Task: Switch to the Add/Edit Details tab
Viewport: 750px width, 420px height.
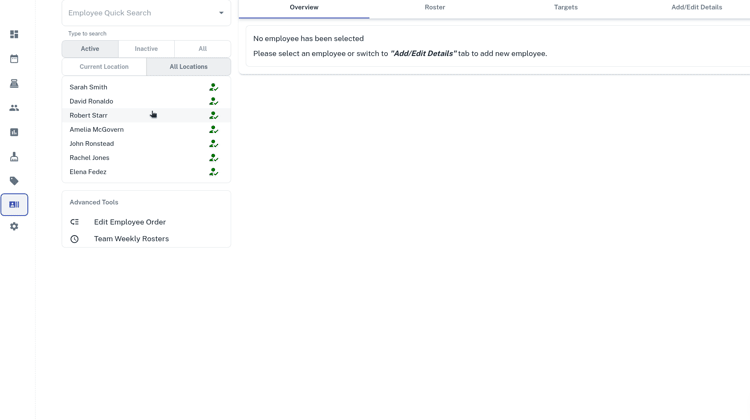Action: (x=696, y=8)
